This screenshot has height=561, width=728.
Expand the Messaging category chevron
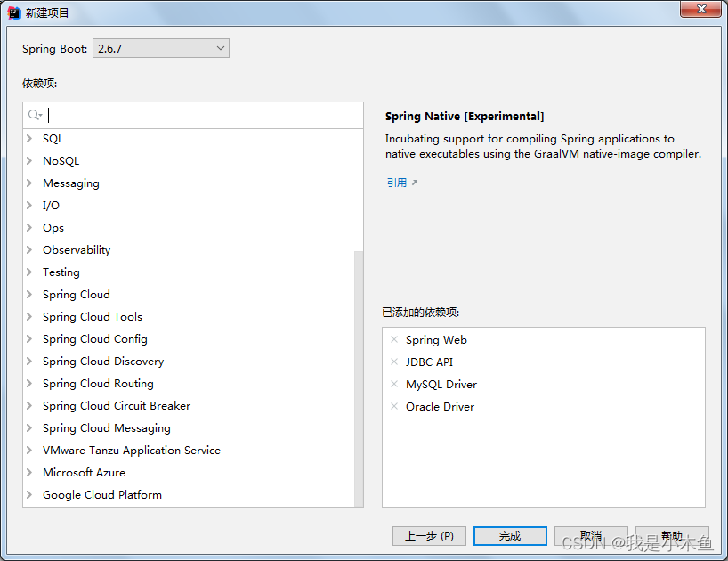pyautogui.click(x=29, y=183)
